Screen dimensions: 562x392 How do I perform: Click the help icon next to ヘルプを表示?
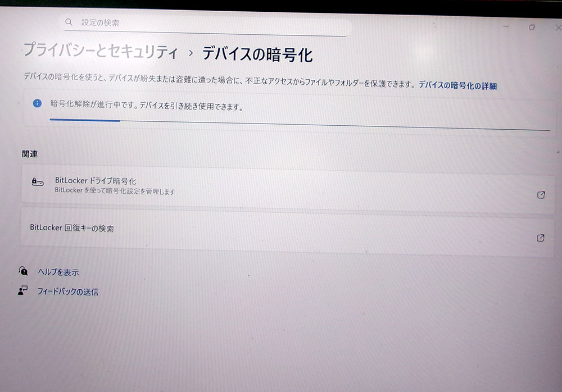click(x=23, y=271)
